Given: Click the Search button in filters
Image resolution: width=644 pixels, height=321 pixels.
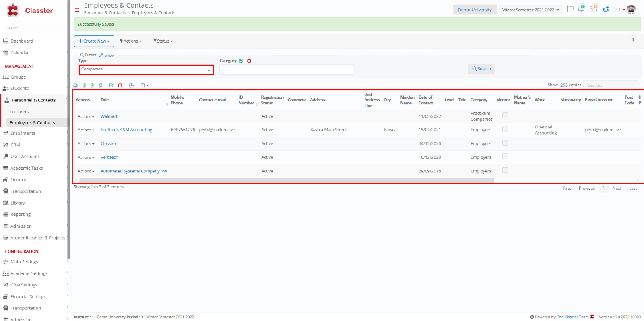Looking at the screenshot, I should point(481,69).
